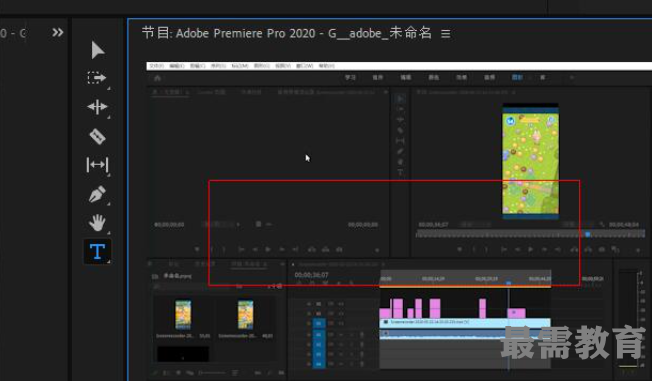Open the first menu in the white menu bar
This screenshot has width=652, height=382.
[156, 66]
